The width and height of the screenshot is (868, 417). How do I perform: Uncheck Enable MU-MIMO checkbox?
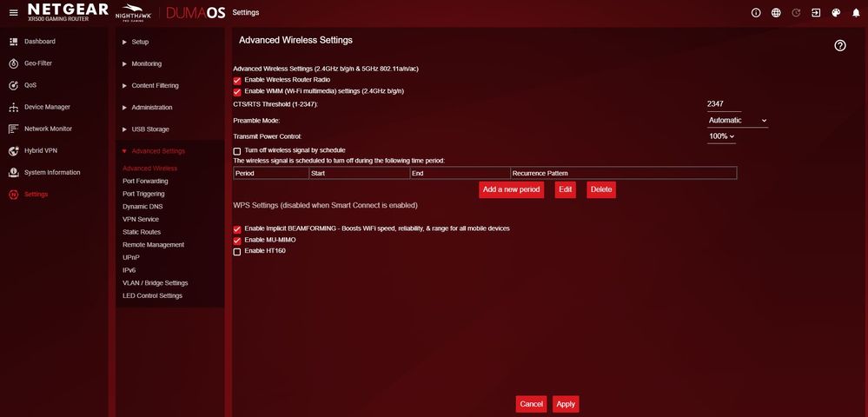[x=237, y=241]
